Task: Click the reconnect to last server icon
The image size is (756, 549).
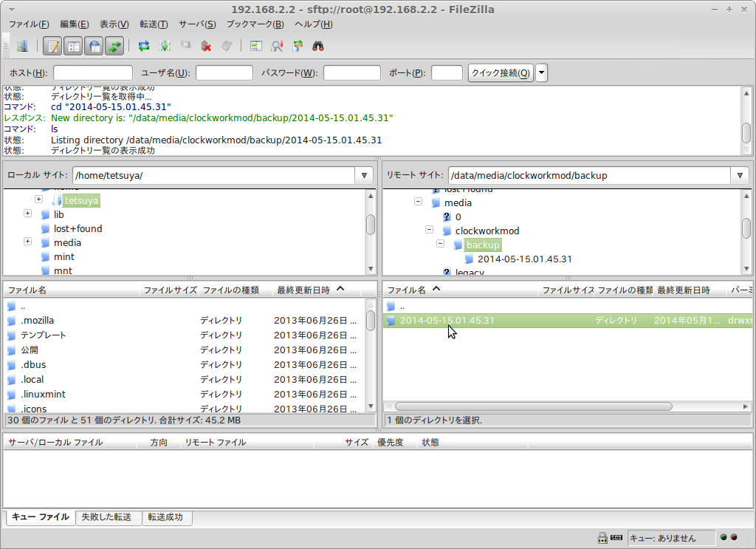Action: pos(227,47)
